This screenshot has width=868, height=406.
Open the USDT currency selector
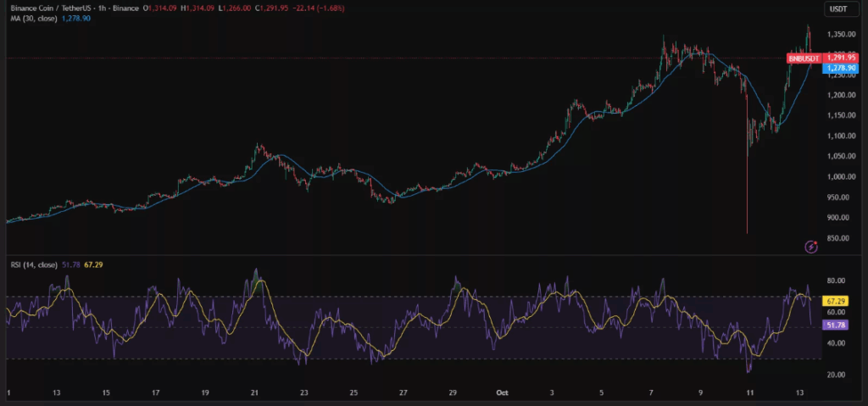(837, 9)
